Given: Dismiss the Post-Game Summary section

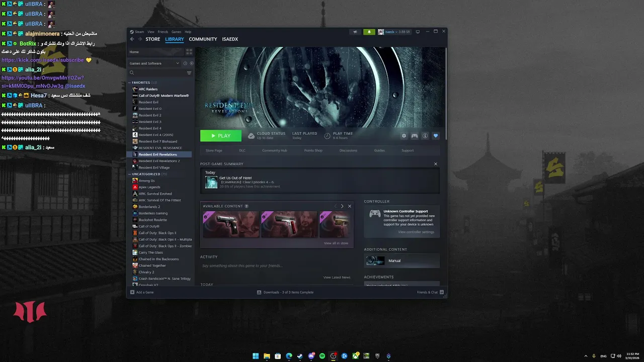Looking at the screenshot, I should click(x=436, y=164).
